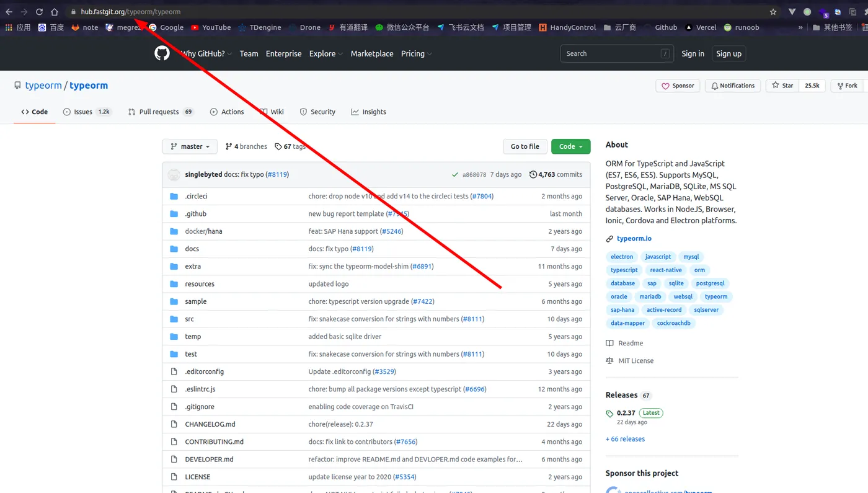Viewport: 868px width, 493px height.
Task: Open the 应用 apps shortcut
Action: click(18, 27)
